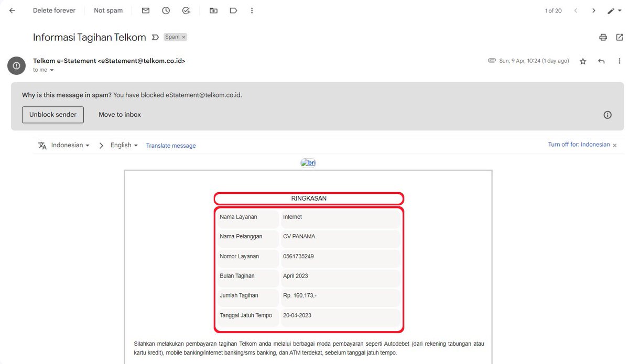Click the customer name 'CV PANAMA'
This screenshot has height=364, width=629.
tap(299, 236)
